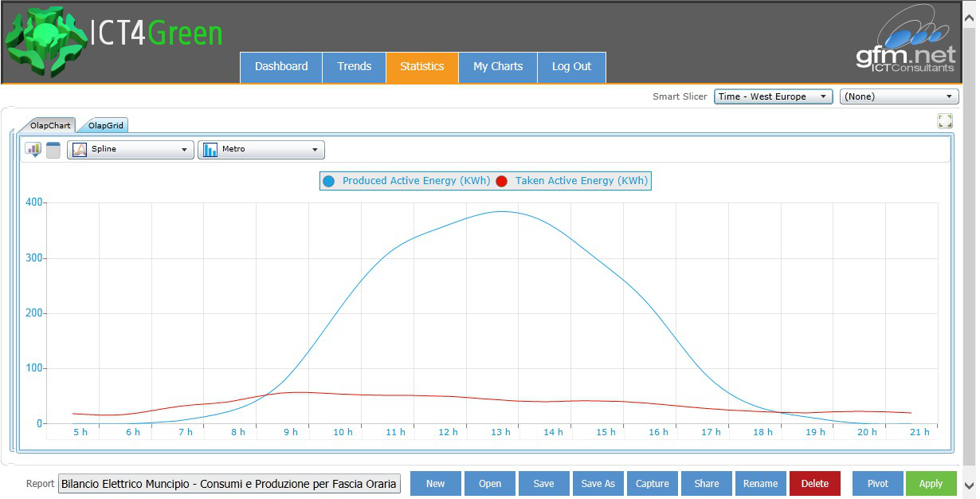Image resolution: width=980 pixels, height=499 pixels.
Task: Open the Spline chart type dropdown
Action: click(131, 150)
